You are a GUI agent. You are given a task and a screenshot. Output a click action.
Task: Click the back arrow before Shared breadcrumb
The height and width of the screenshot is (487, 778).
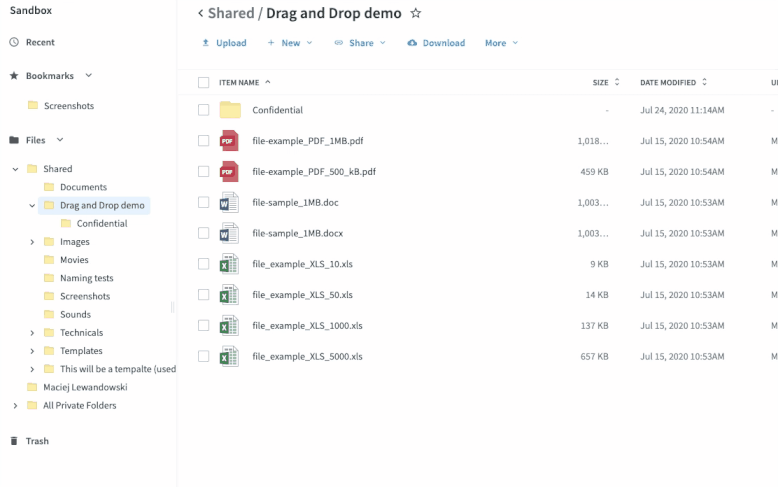200,14
